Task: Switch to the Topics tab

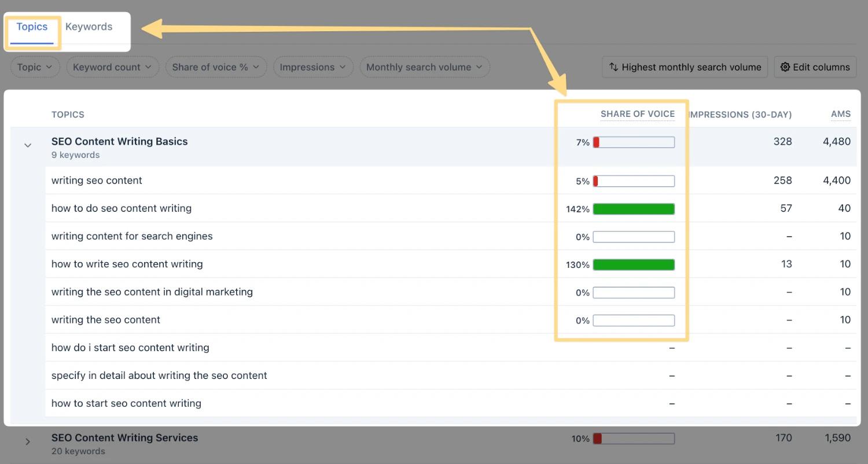Action: coord(32,27)
